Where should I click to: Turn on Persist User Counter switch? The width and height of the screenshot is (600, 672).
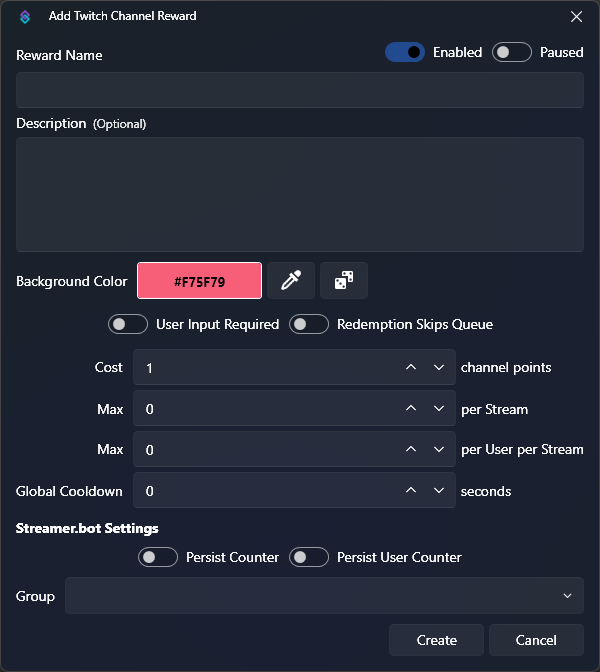point(309,557)
